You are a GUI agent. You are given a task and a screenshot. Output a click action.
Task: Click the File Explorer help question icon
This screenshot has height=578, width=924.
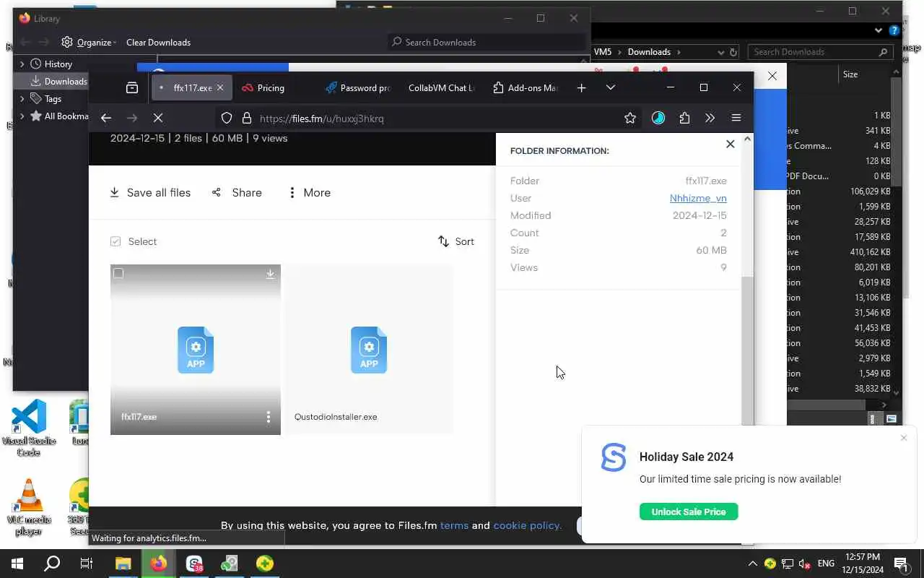(x=894, y=30)
